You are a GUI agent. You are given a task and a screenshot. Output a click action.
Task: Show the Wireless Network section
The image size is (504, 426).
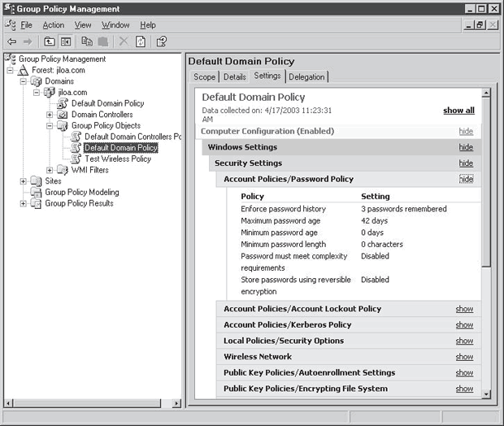click(x=464, y=357)
